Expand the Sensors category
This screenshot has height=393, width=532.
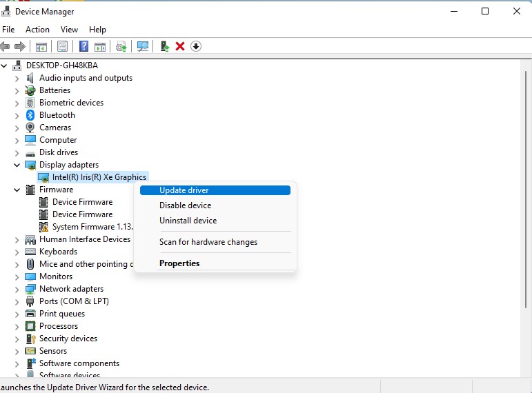click(17, 352)
